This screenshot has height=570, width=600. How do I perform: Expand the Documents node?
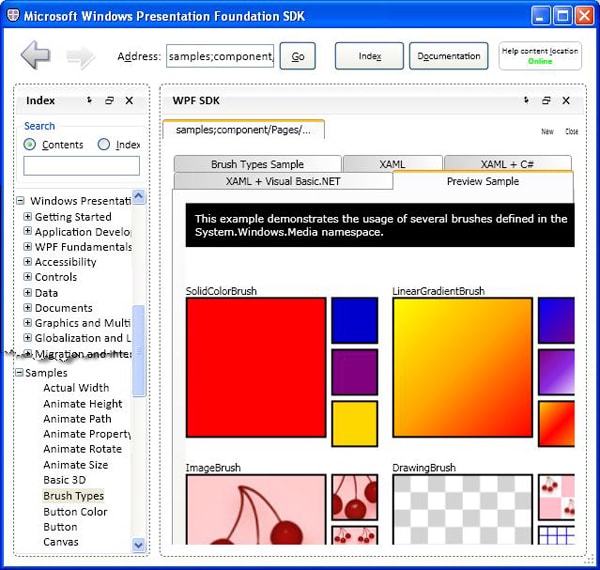point(28,308)
